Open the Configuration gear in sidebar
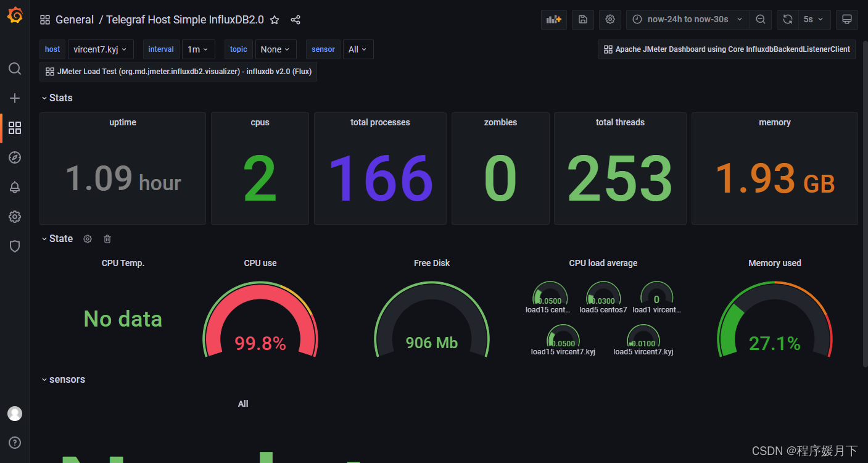This screenshot has width=868, height=463. coord(15,217)
